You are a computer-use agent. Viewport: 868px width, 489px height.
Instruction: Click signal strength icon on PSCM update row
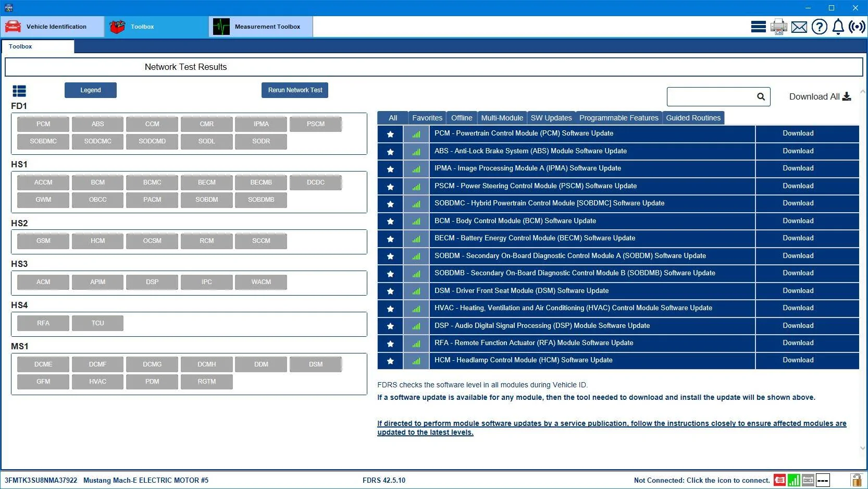(x=416, y=187)
